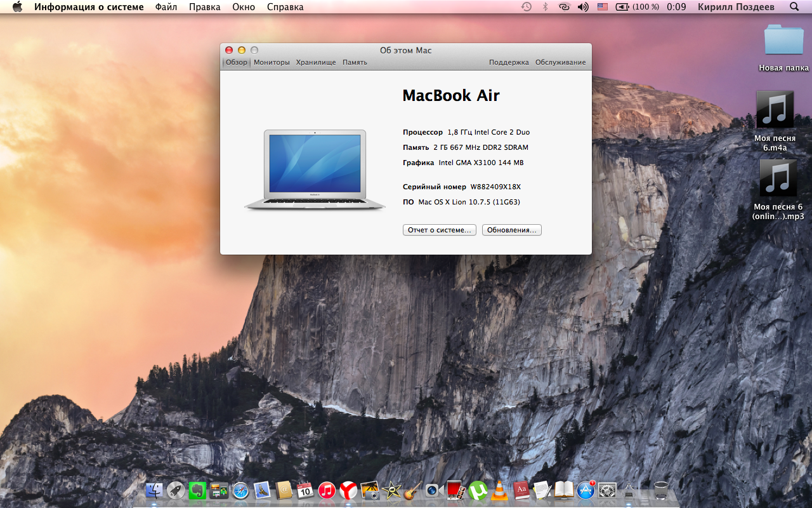Launch Safari from the dock
Image resolution: width=812 pixels, height=508 pixels.
(x=240, y=490)
